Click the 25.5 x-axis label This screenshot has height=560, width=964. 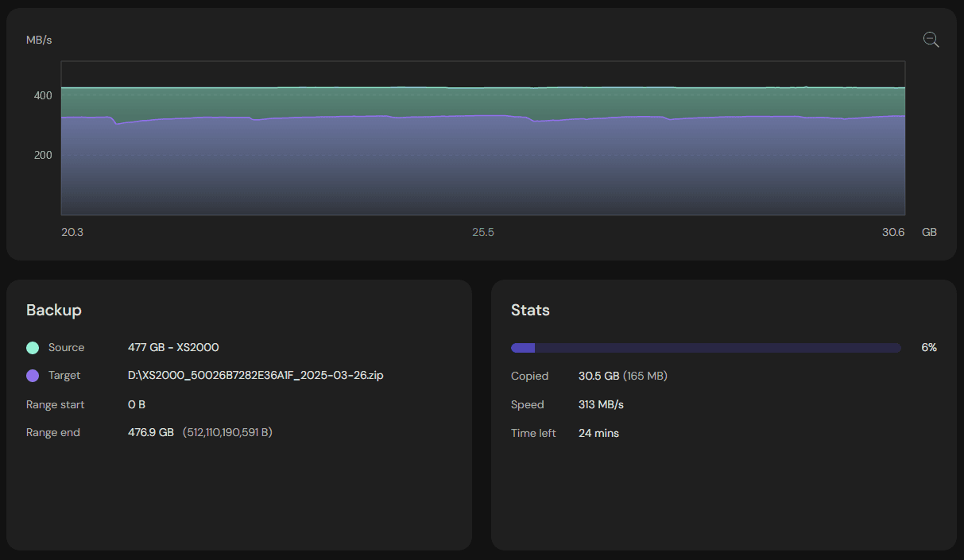pyautogui.click(x=483, y=233)
